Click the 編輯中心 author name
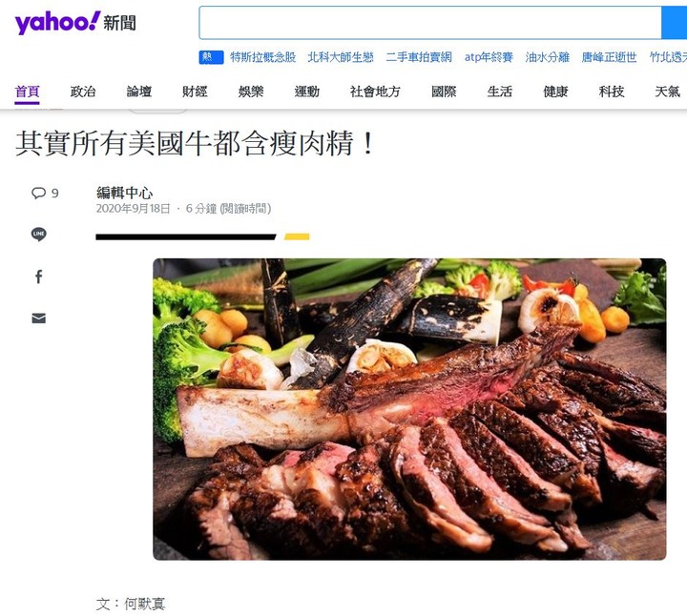Viewport: 687px width, 616px height. click(124, 193)
